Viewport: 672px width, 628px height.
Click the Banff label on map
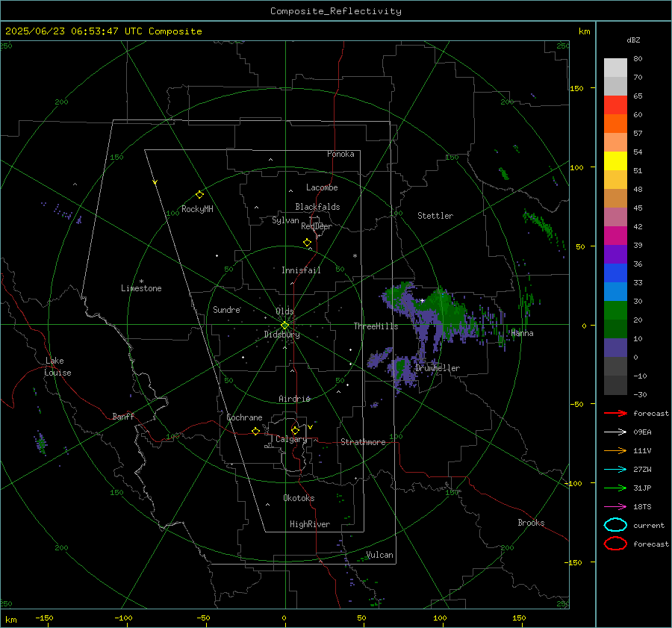pyautogui.click(x=123, y=416)
